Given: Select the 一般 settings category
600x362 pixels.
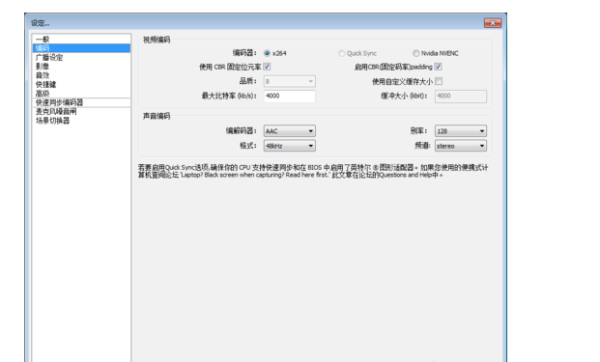Looking at the screenshot, I should 81,39.
